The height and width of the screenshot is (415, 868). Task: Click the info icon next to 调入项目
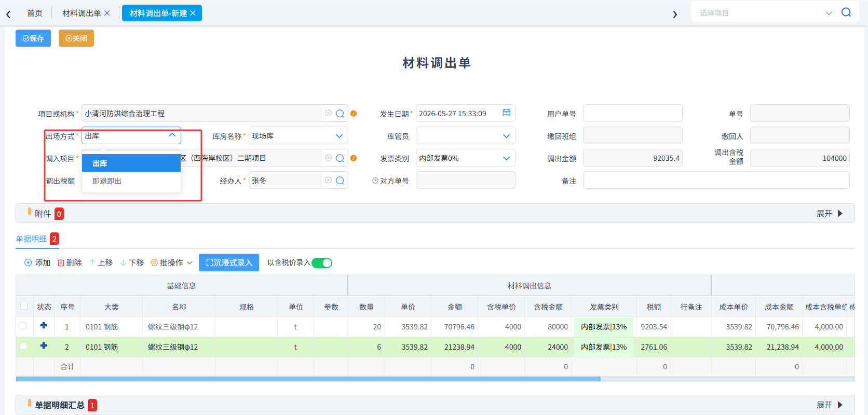(354, 158)
